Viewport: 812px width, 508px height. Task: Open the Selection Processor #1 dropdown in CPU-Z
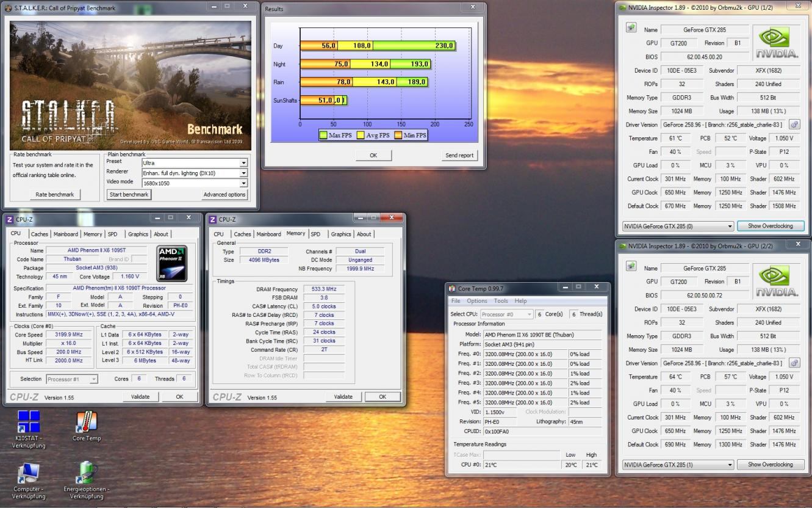pyautogui.click(x=72, y=379)
